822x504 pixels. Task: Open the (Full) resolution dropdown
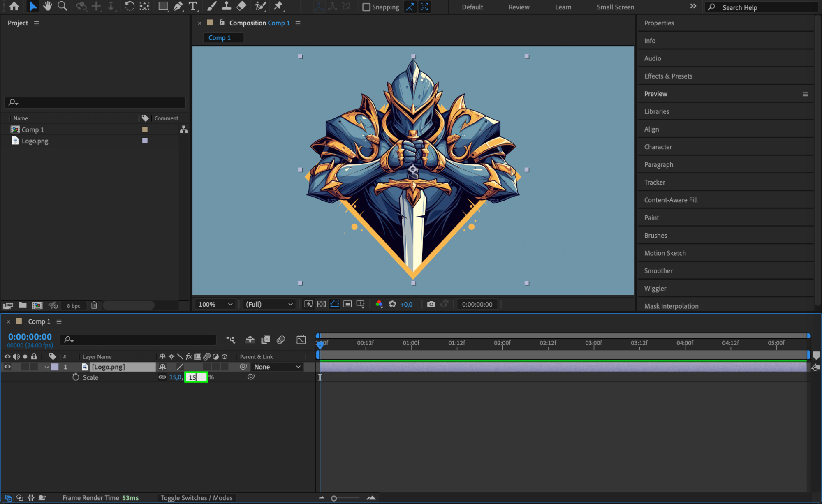[x=269, y=304]
